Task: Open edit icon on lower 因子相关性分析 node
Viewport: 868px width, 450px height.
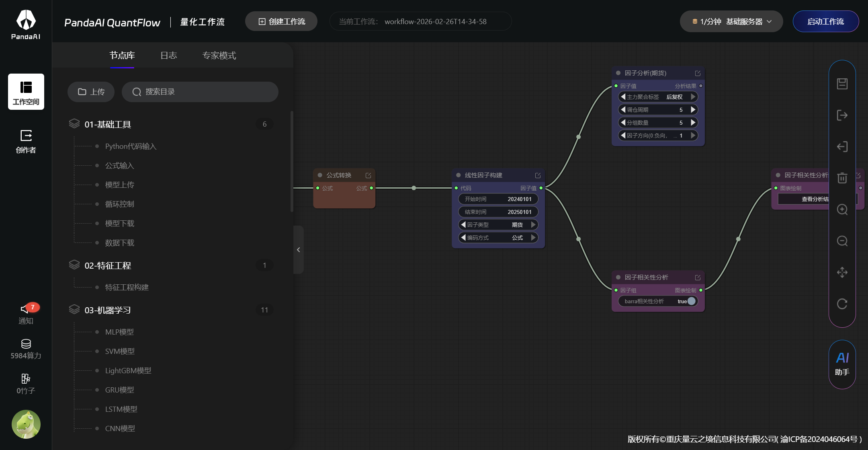Action: [x=698, y=277]
